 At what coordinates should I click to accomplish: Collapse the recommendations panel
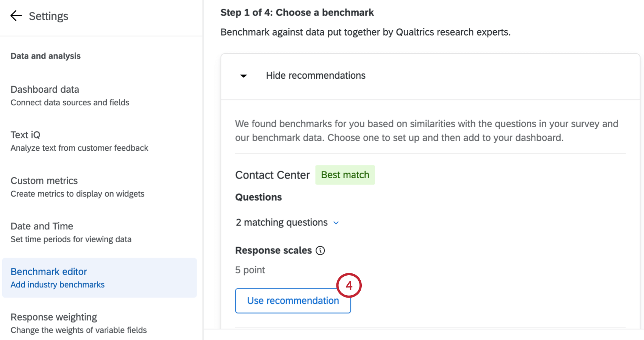click(316, 75)
